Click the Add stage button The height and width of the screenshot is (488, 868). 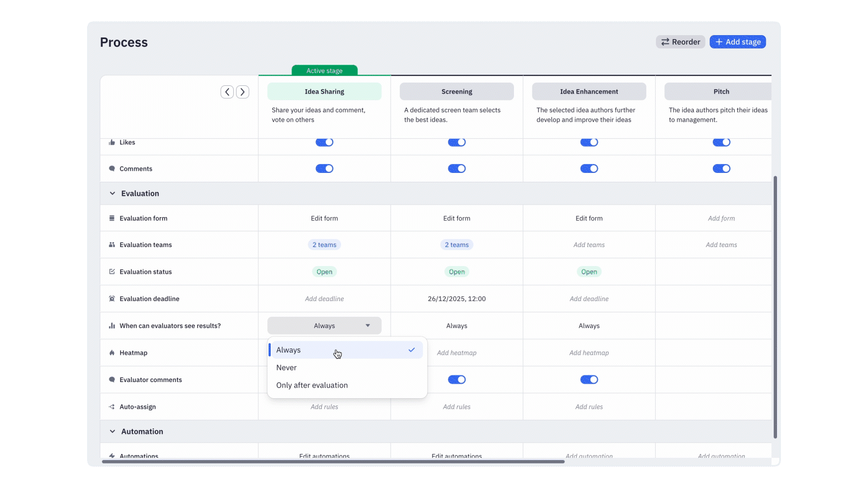[737, 42]
